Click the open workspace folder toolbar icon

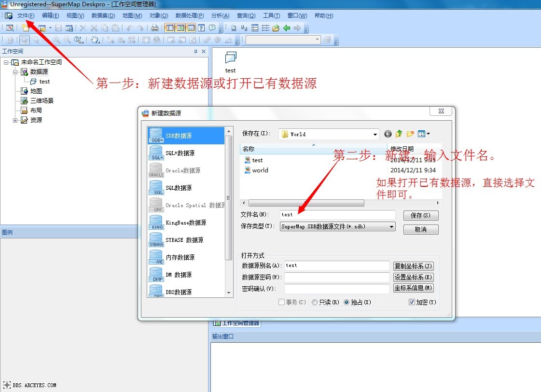click(42, 28)
